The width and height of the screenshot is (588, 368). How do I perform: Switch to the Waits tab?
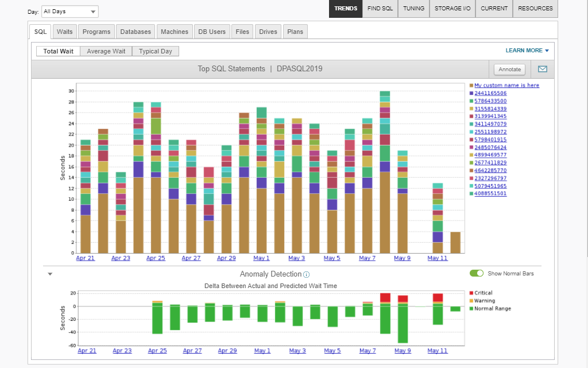pos(64,32)
